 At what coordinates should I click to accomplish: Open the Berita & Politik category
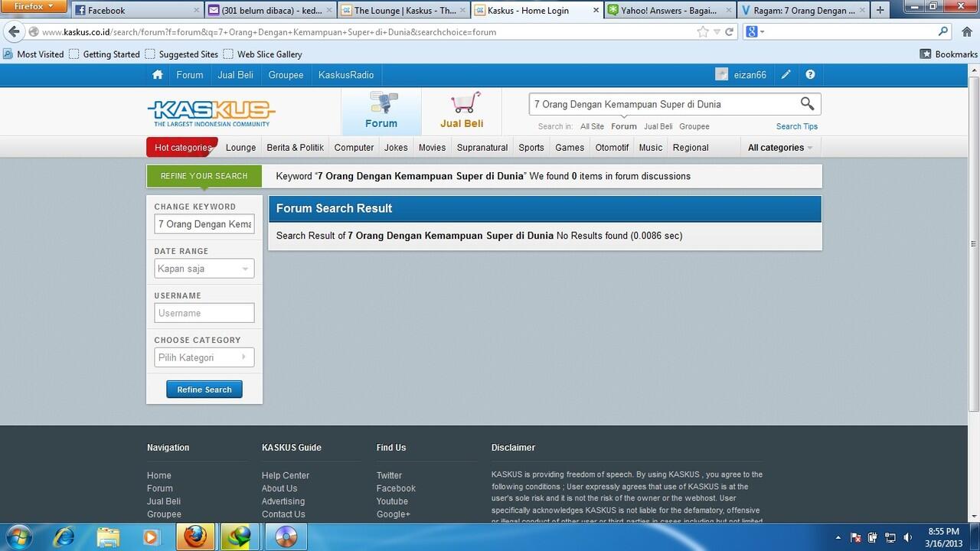point(295,148)
